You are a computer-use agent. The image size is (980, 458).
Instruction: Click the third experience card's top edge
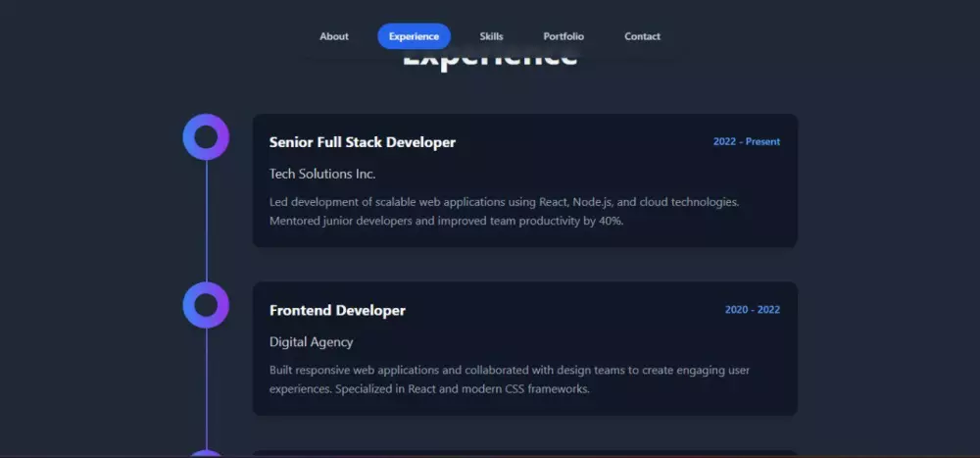pyautogui.click(x=524, y=453)
